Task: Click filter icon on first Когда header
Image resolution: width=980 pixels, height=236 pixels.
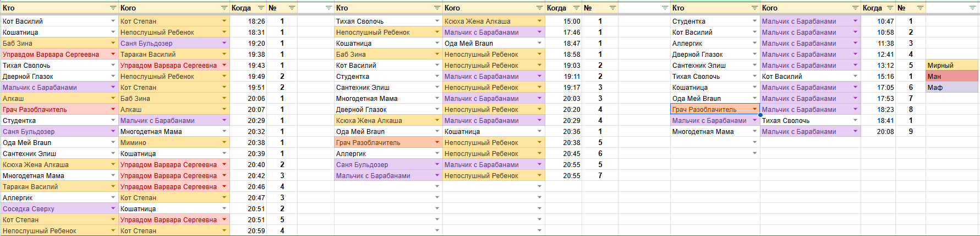Action: coord(260,8)
